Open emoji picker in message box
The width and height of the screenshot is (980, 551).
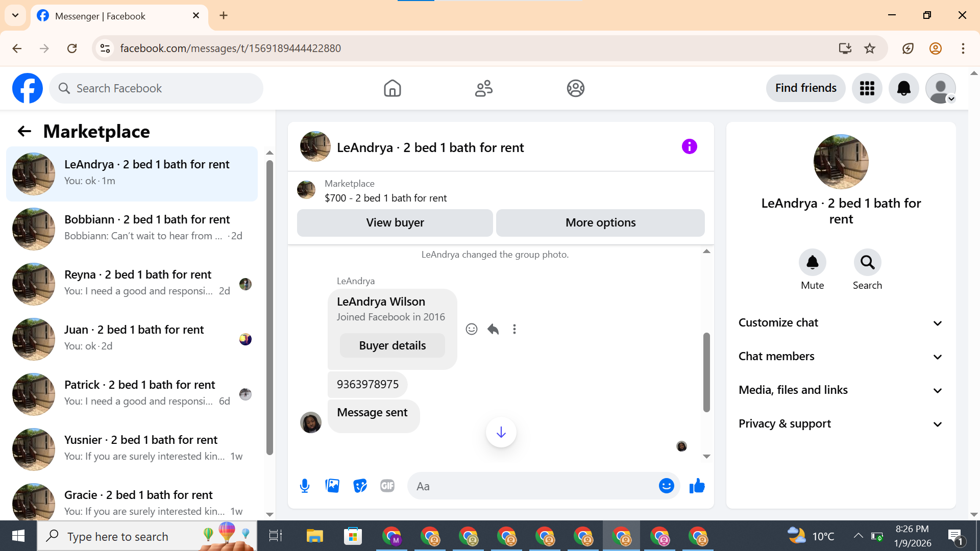coord(666,486)
